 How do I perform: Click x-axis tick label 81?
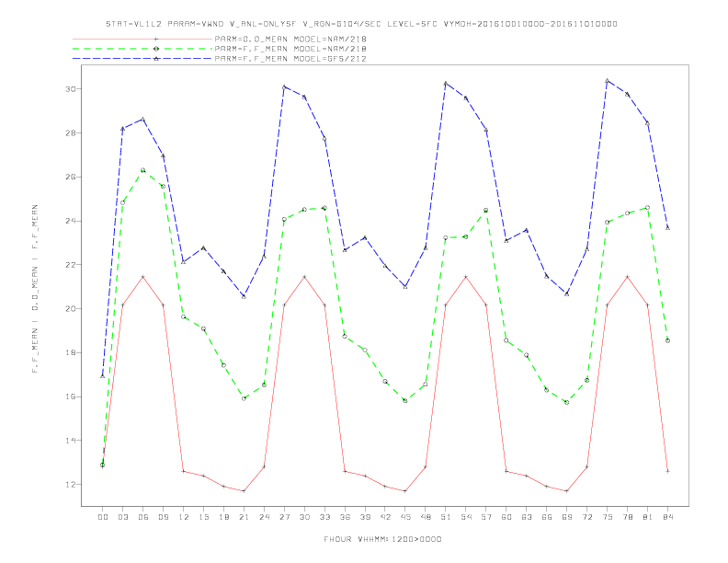pos(648,517)
